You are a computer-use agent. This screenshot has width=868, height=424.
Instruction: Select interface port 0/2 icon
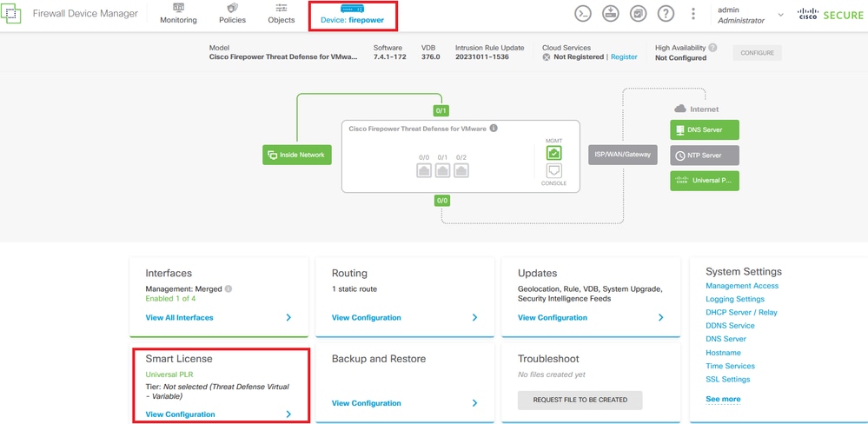tap(461, 170)
